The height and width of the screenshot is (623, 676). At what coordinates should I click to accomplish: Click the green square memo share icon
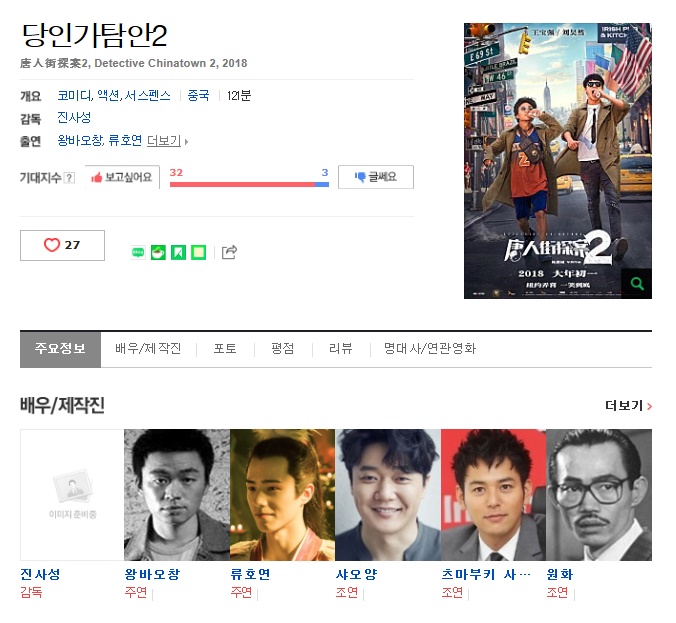pos(198,252)
